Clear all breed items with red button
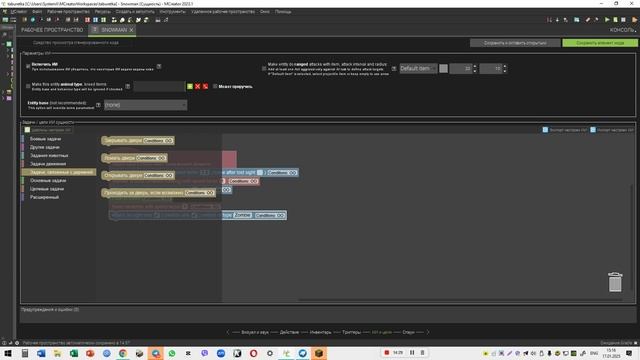Image resolution: width=640 pixels, height=360 pixels. tap(205, 87)
